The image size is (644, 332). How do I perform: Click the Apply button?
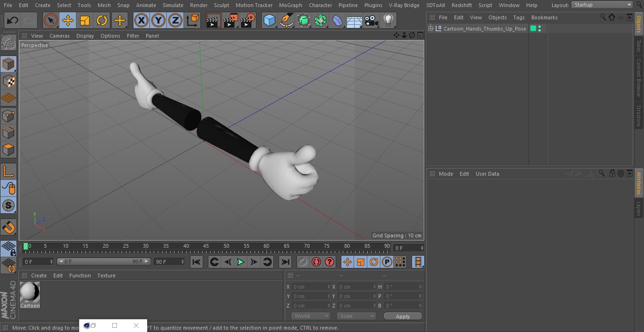pyautogui.click(x=403, y=316)
